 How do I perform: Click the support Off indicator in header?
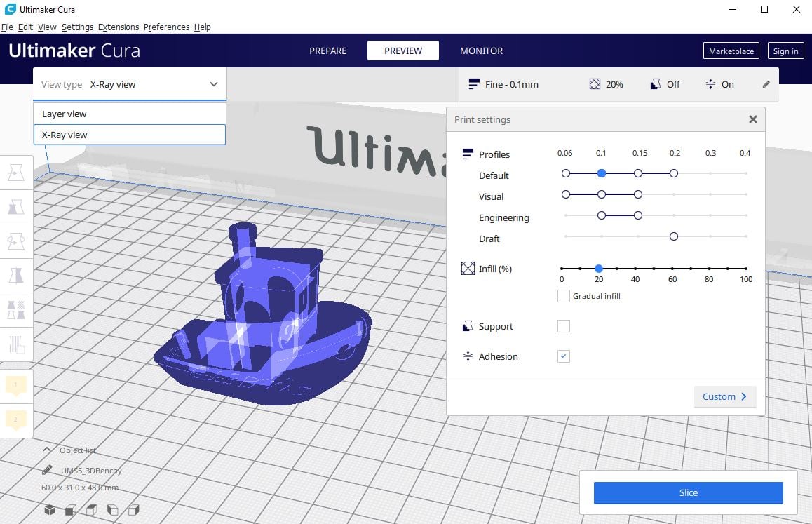tap(665, 84)
